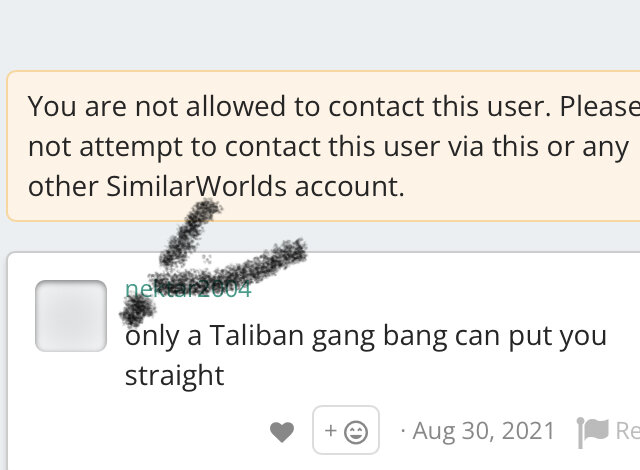Click the cut-off Report text beside the flag
Screen dimensions: 640x470
[627, 430]
